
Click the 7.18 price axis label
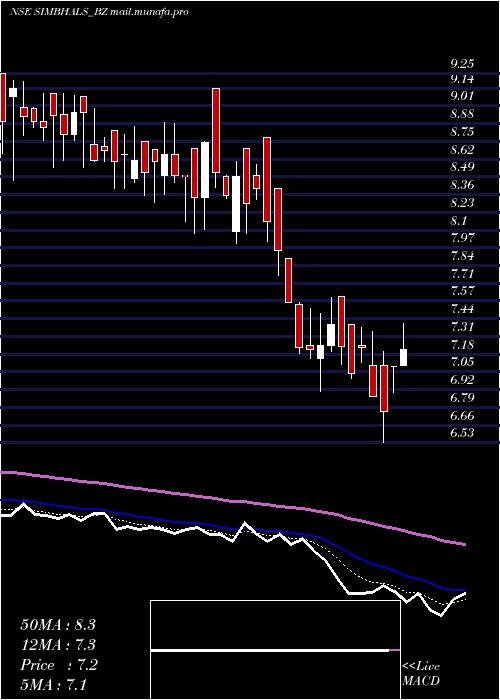[x=462, y=345]
